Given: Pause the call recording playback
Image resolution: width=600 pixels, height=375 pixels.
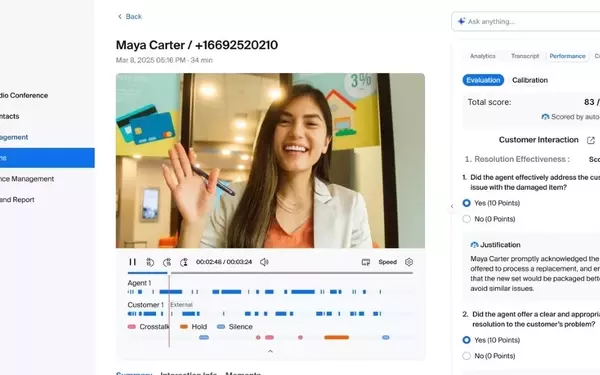Looking at the screenshot, I should point(132,262).
